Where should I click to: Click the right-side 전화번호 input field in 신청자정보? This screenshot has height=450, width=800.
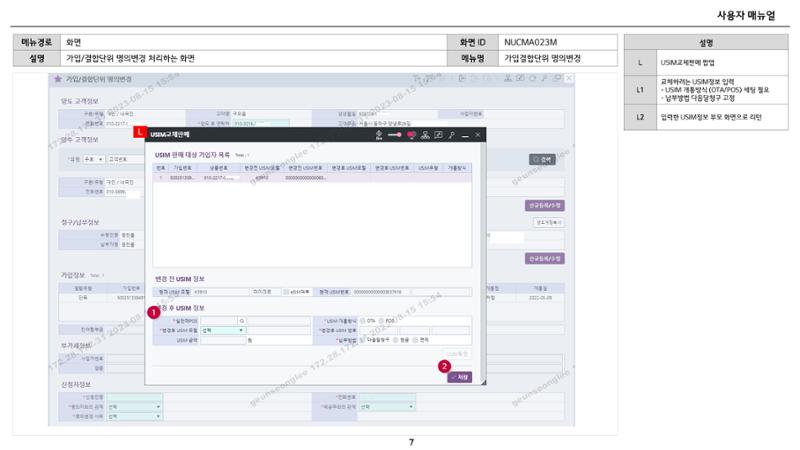386,397
